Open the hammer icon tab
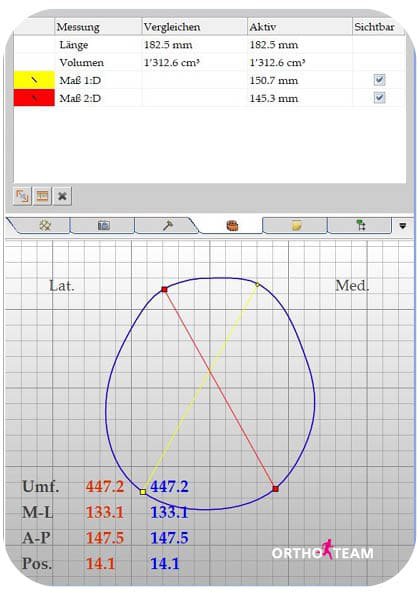Screen dimensions: 420x595 point(167,225)
